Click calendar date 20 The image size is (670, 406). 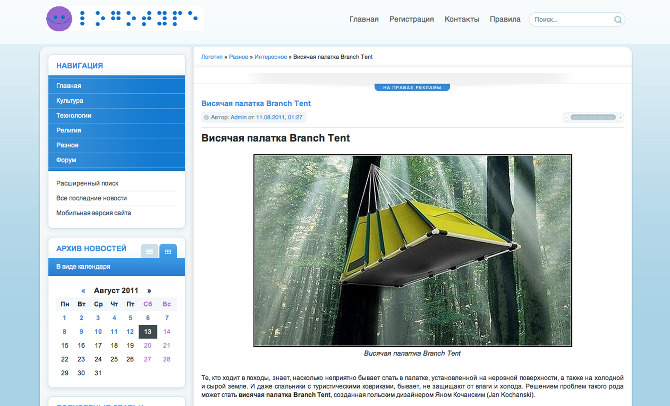pyautogui.click(x=147, y=346)
